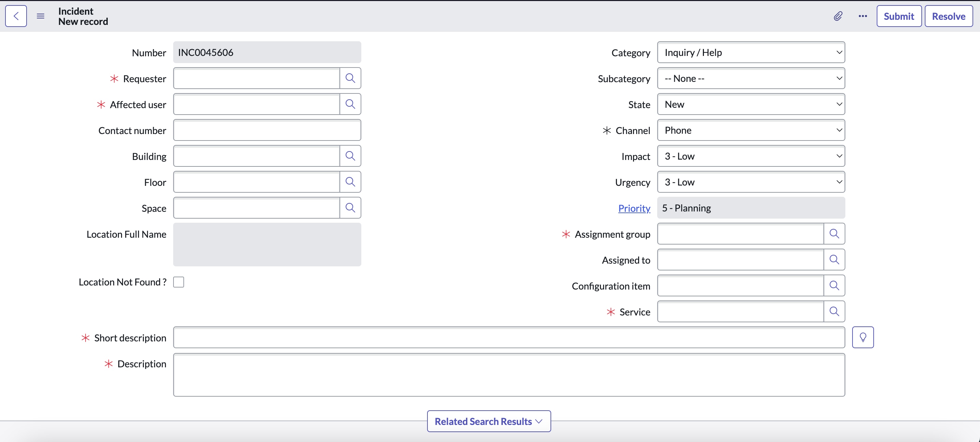The width and height of the screenshot is (980, 442).
Task: Click into the Affected user field
Action: point(256,104)
